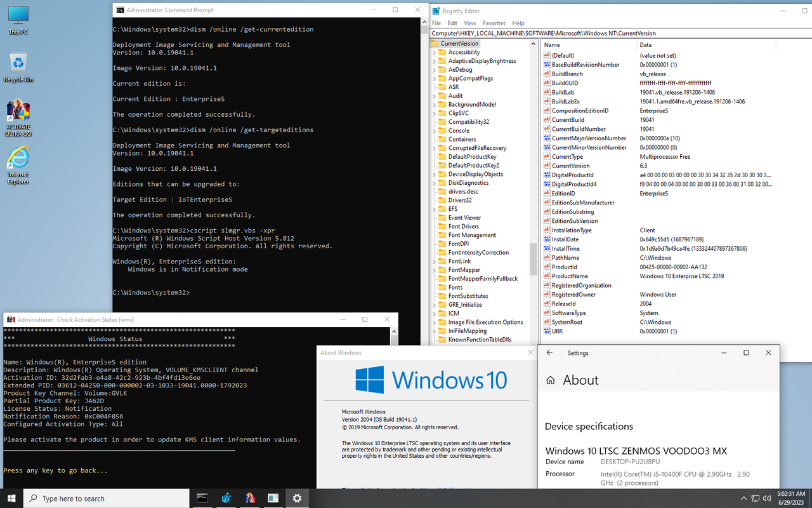
Task: Click the folder icon of Console key
Action: [442, 130]
